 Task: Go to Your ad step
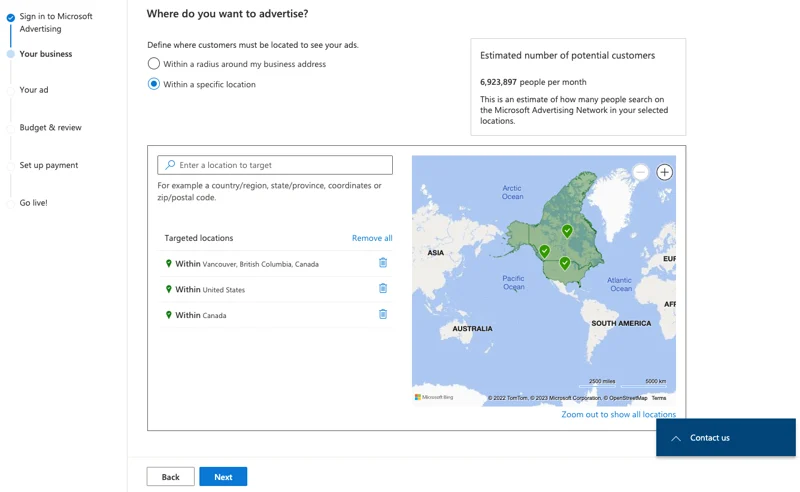tap(34, 90)
